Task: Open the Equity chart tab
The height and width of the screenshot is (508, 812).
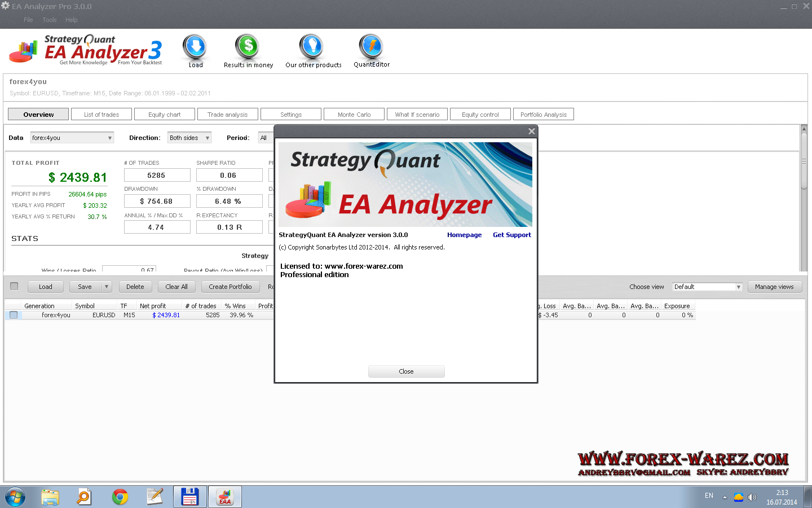Action: pos(165,115)
